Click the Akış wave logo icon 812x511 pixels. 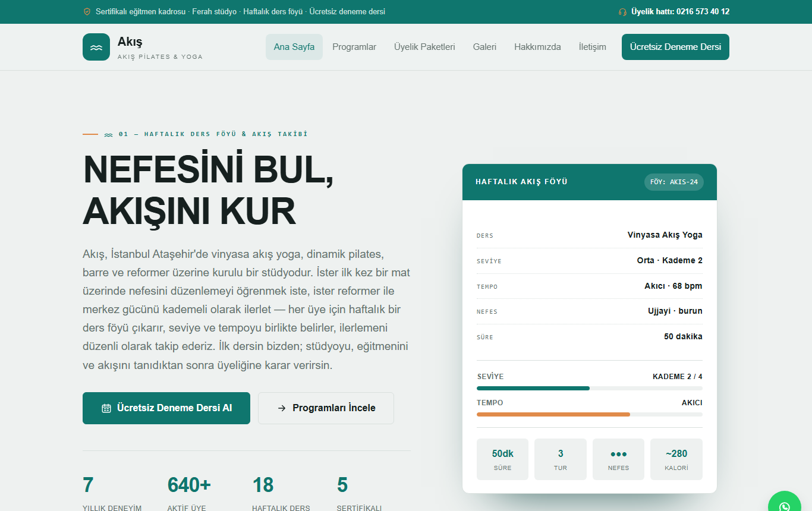(x=96, y=47)
